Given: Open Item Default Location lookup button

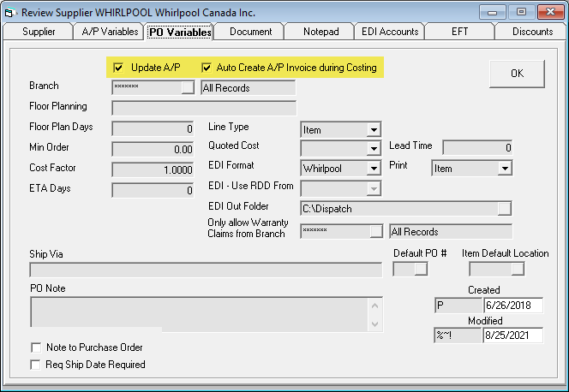Looking at the screenshot, I should click(518, 270).
